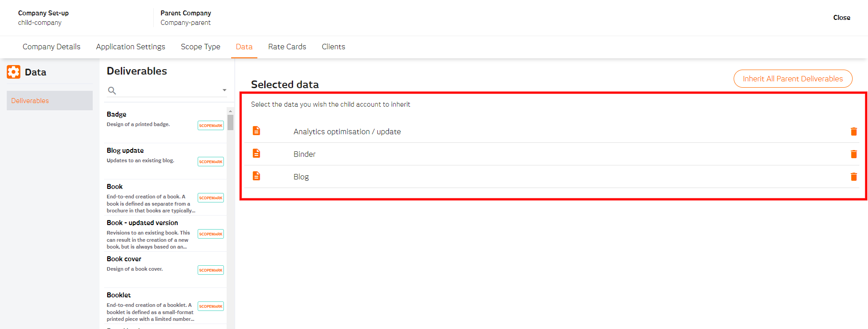
Task: Expand the deliverables search dropdown arrow
Action: point(224,90)
